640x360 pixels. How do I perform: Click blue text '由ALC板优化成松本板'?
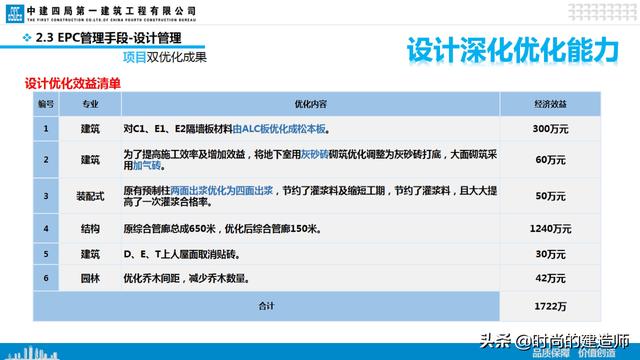pos(279,129)
